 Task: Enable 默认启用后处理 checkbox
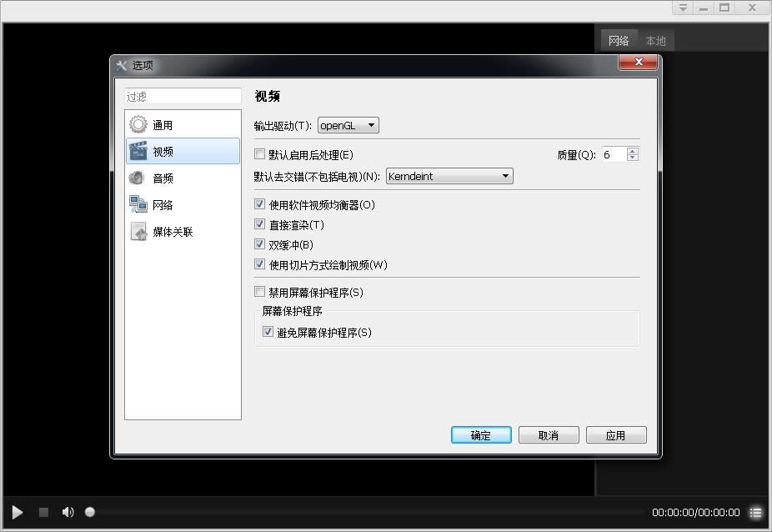259,154
